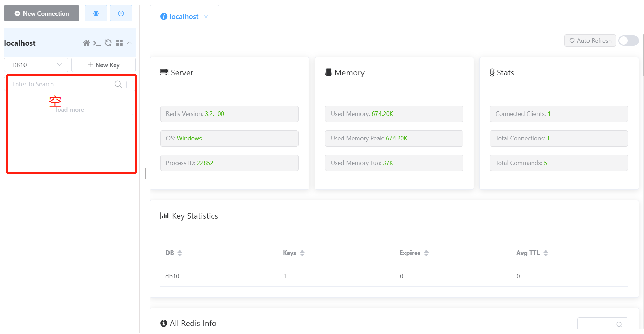Click the grid view icon for localhost

(119, 43)
